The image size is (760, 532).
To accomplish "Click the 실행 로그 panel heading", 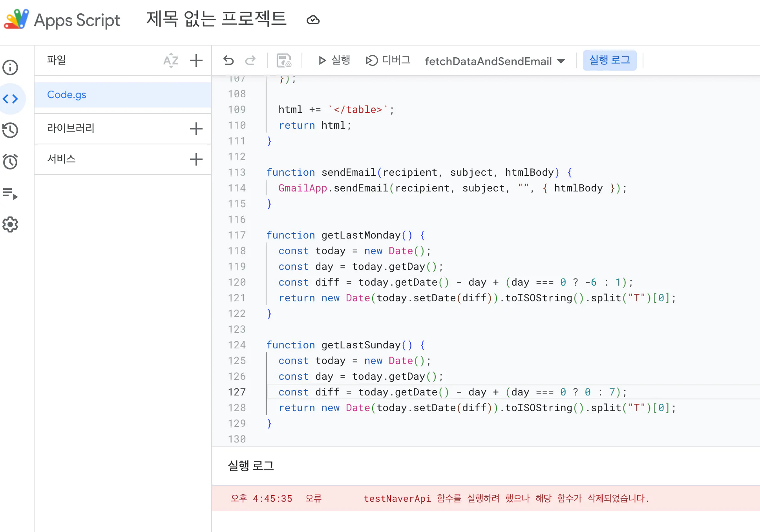I will click(251, 466).
